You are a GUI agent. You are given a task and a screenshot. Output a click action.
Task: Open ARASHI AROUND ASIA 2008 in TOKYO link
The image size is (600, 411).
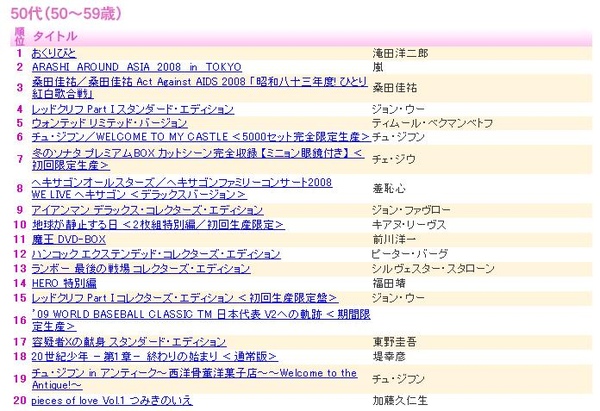[x=137, y=67]
